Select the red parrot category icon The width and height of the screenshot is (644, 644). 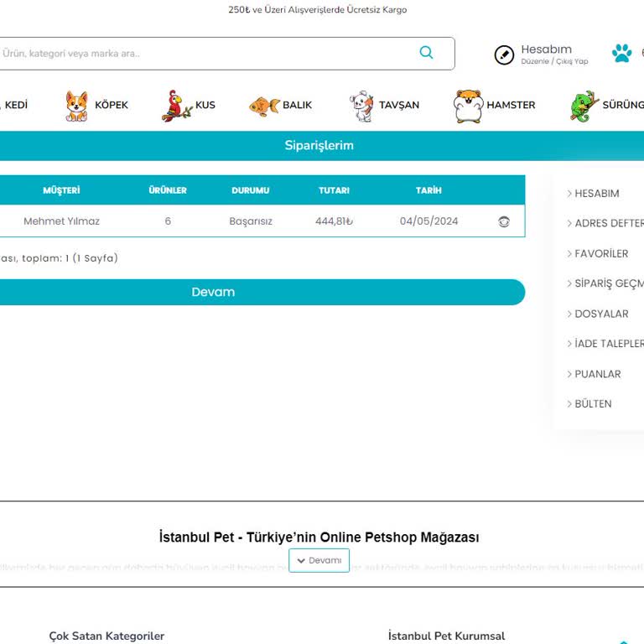pos(176,106)
